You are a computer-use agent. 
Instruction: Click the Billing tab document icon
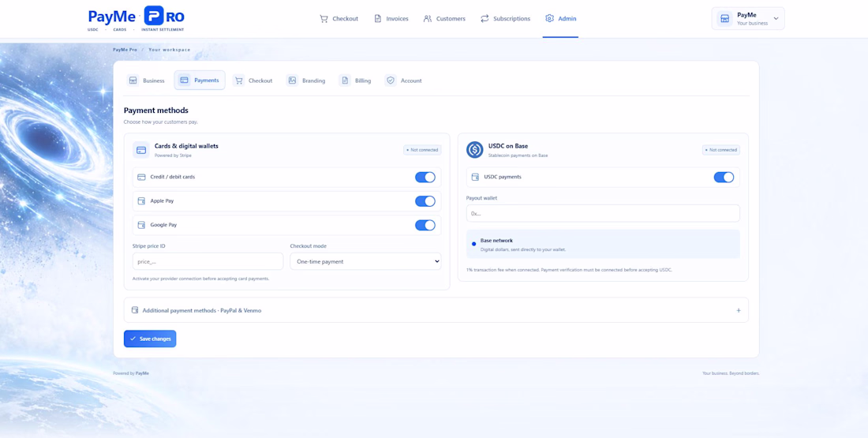(x=345, y=80)
